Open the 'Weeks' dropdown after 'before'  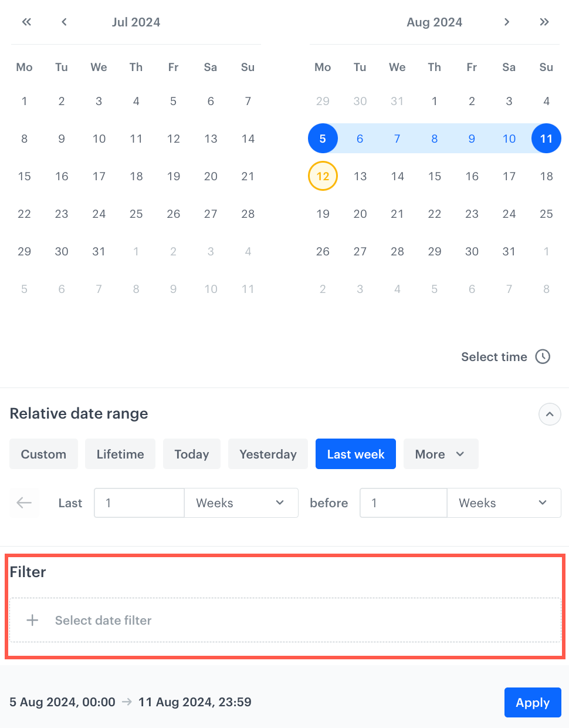pyautogui.click(x=504, y=503)
